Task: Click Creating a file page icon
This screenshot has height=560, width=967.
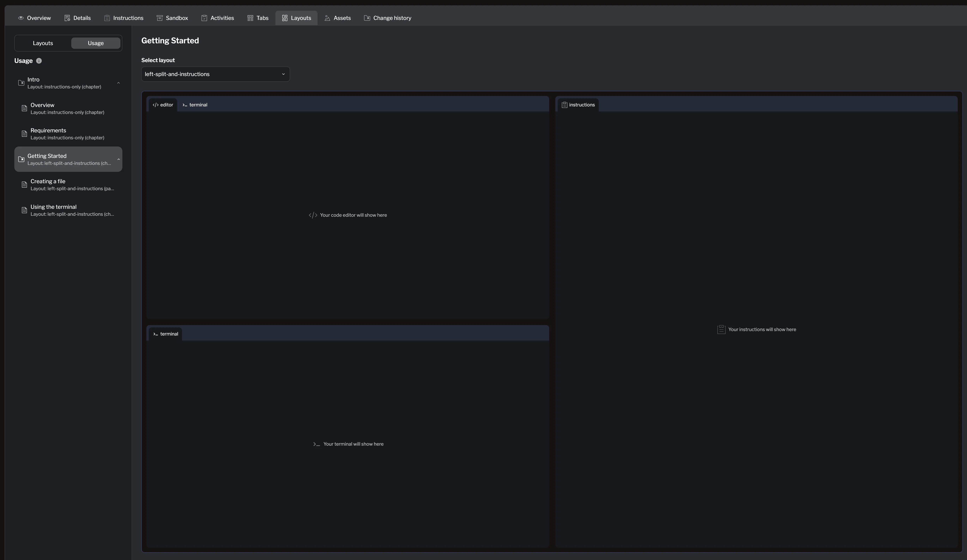Action: coord(24,185)
